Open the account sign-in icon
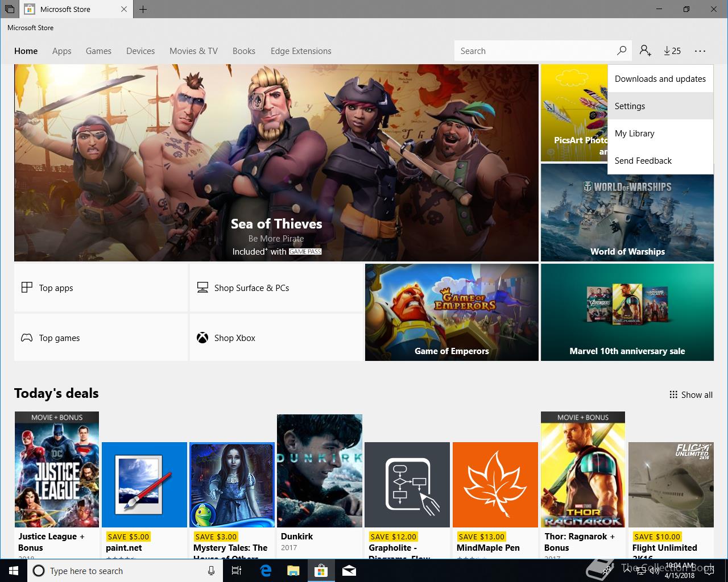 coord(645,51)
